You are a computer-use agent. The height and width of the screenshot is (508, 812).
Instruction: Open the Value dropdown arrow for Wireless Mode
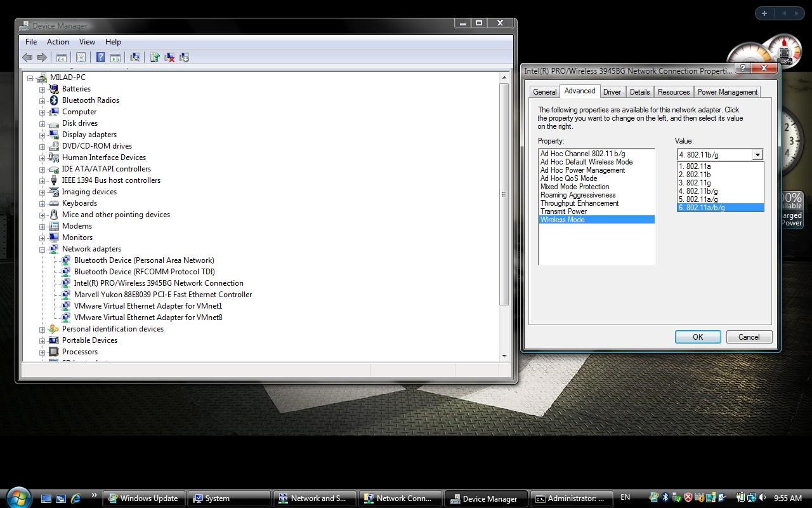pos(757,155)
